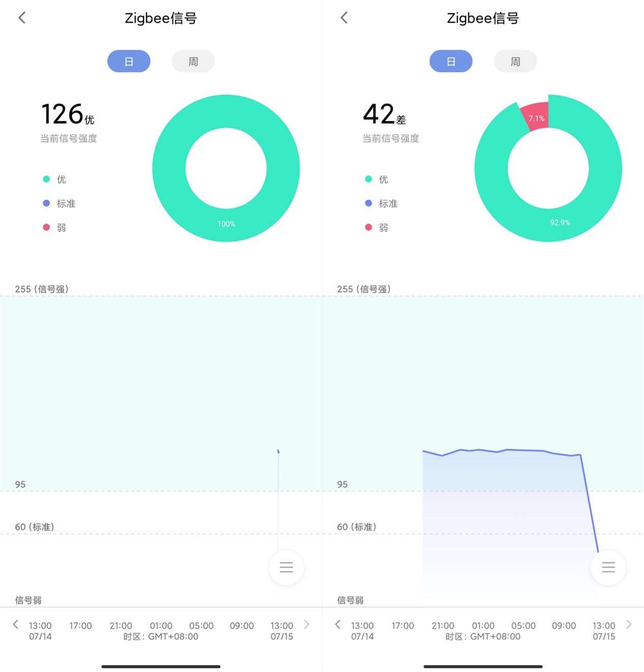Tap signal value 126 on left screen
The width and height of the screenshot is (644, 672).
pyautogui.click(x=62, y=114)
